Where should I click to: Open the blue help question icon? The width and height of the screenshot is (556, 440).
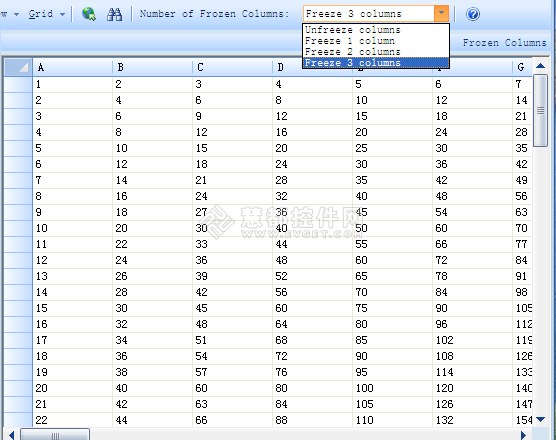pyautogui.click(x=473, y=14)
